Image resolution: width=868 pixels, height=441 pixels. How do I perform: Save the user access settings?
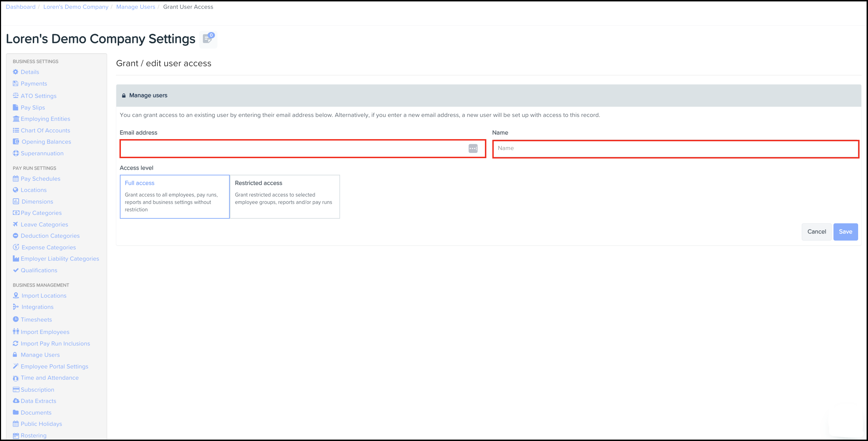(x=845, y=232)
